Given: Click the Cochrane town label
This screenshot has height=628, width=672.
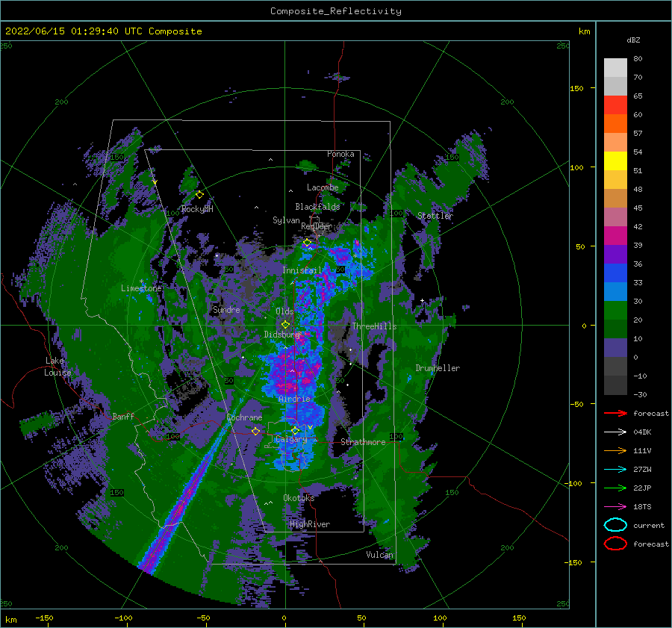Looking at the screenshot, I should [244, 417].
